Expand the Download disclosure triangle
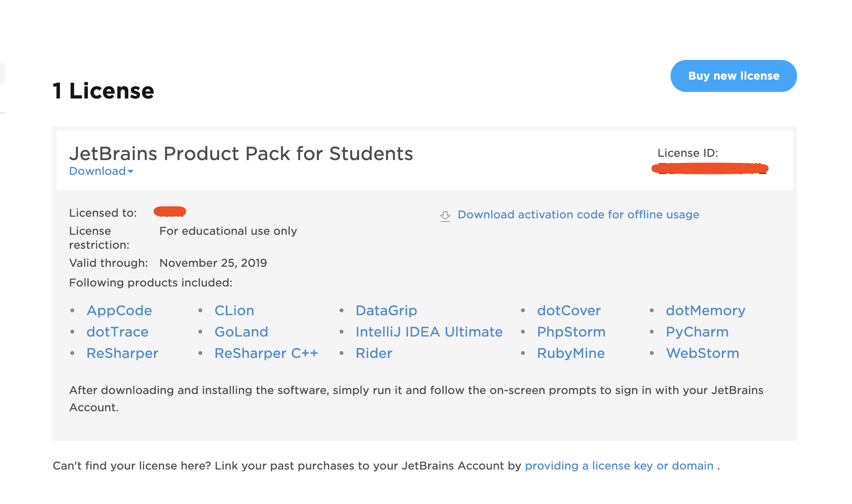This screenshot has height=504, width=852. (x=131, y=172)
